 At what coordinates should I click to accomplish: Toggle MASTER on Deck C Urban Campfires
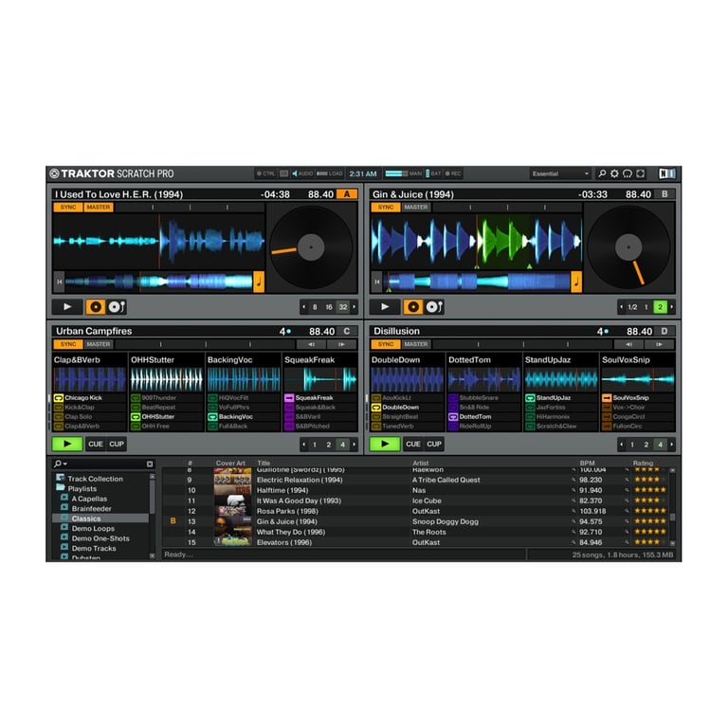99,344
